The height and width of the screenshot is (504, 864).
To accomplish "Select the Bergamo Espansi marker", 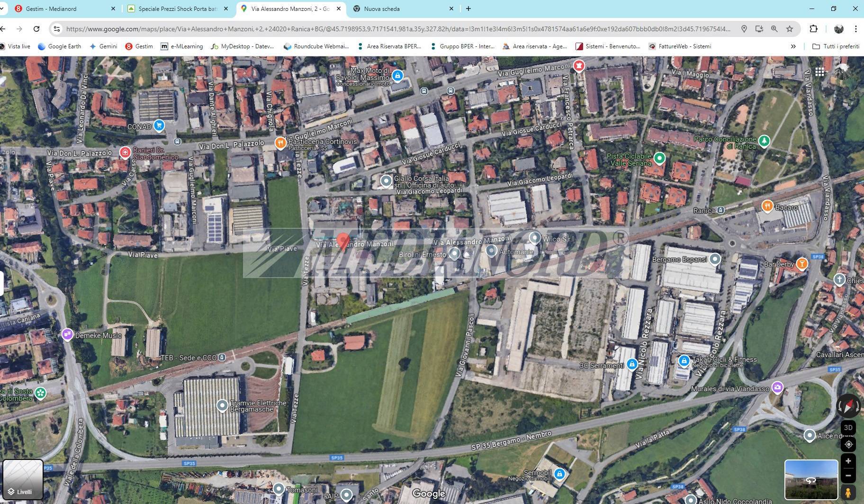I will click(715, 259).
